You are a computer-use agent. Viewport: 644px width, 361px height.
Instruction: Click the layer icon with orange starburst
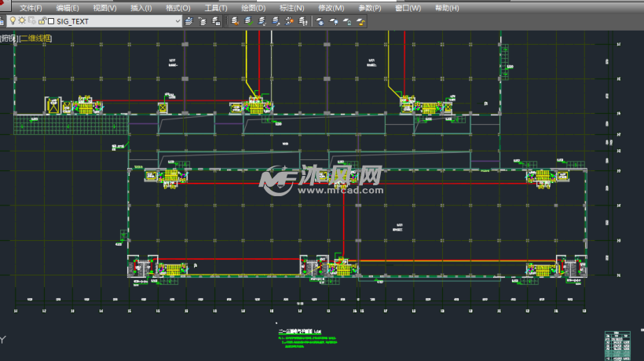pos(291,21)
